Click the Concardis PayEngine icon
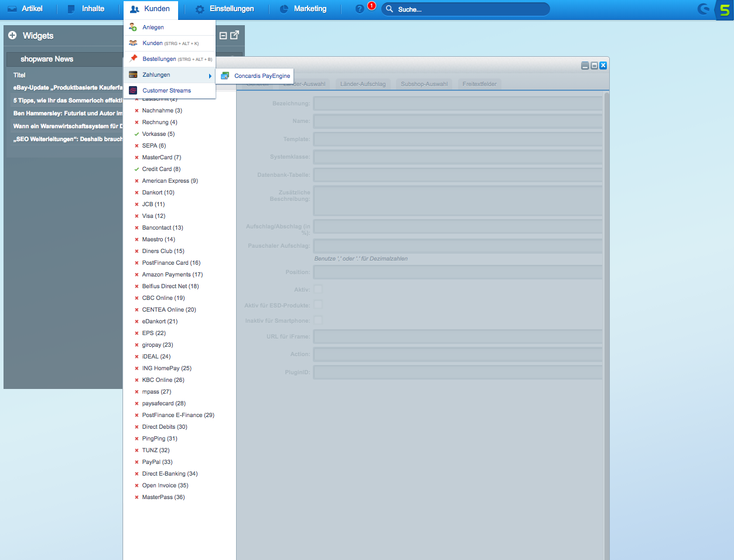 (225, 76)
